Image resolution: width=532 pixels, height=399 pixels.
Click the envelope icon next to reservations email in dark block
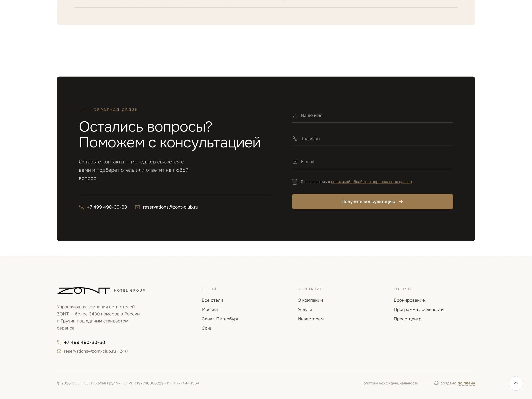(137, 207)
